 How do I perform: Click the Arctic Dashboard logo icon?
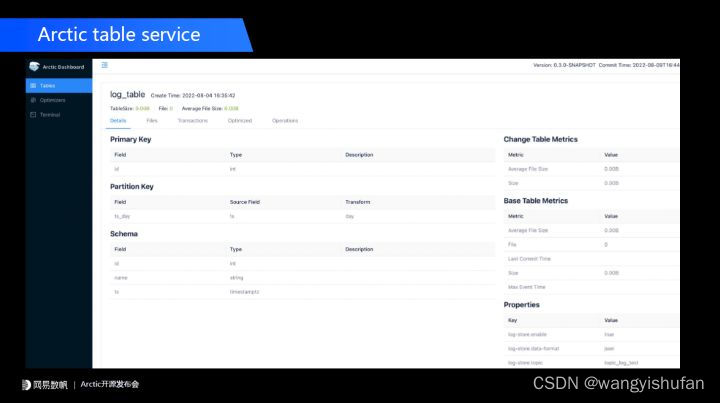(x=34, y=67)
